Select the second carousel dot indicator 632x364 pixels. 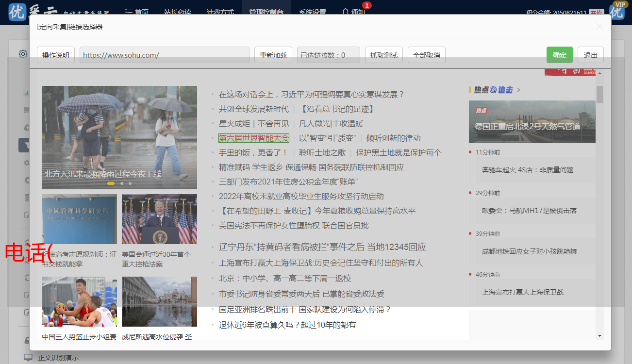coord(121,183)
